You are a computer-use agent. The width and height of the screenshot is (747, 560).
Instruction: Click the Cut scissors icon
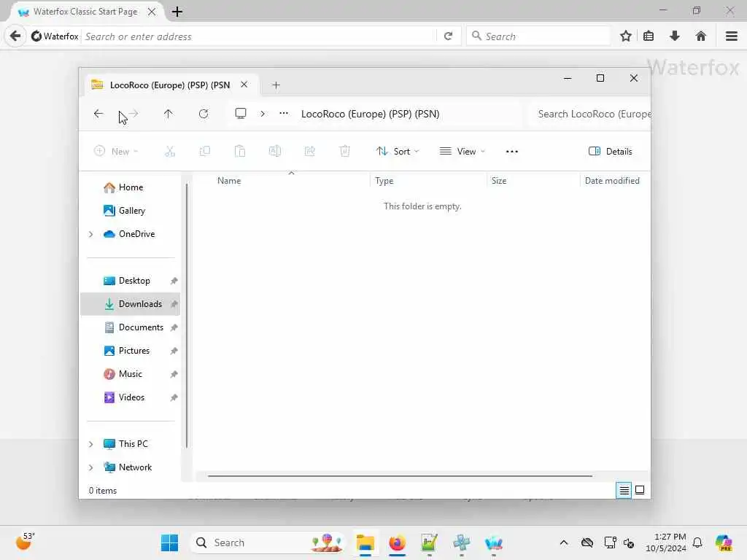[x=170, y=152]
